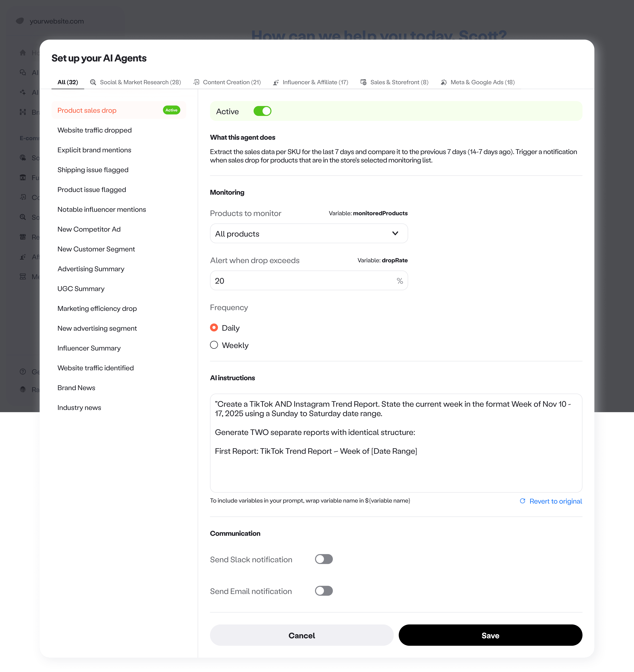Viewport: 634px width, 672px height.
Task: Click the drop exceeds percentage field
Action: (x=304, y=281)
